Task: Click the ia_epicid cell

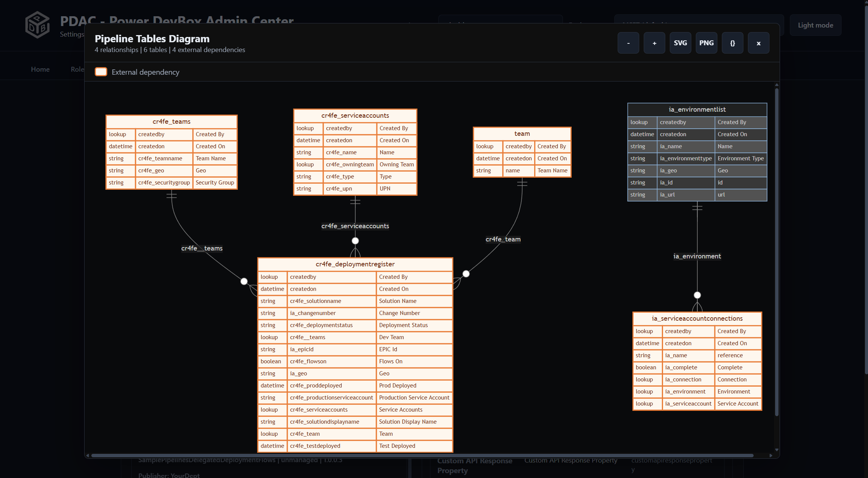Action: (x=331, y=349)
